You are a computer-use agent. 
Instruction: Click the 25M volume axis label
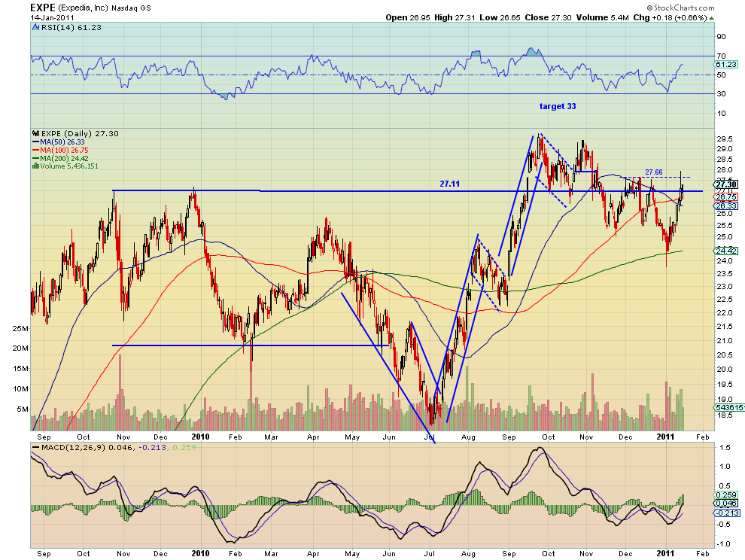[x=20, y=328]
